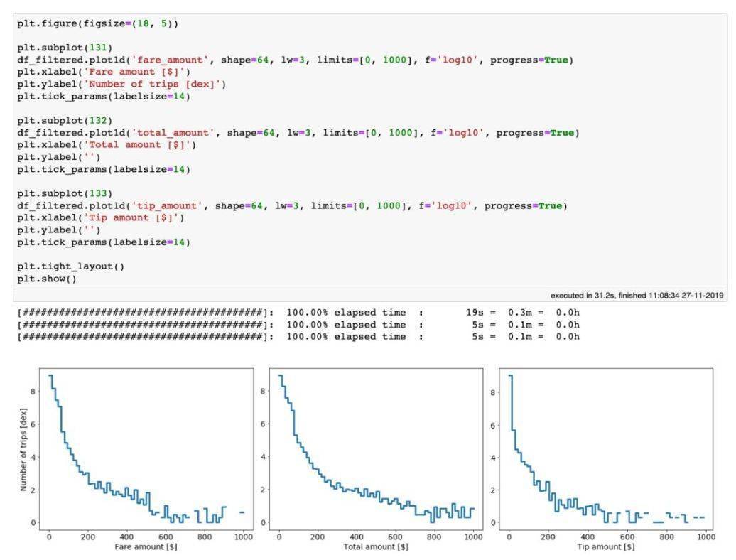Click the plt.subplot(132) line

[x=65, y=121]
